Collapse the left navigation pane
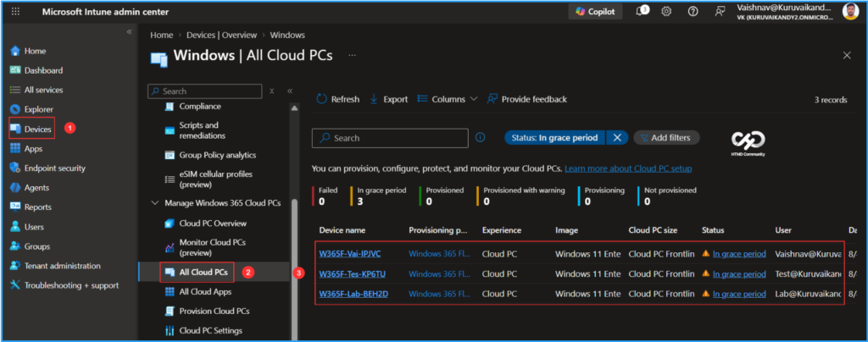This screenshot has width=868, height=342. [129, 32]
